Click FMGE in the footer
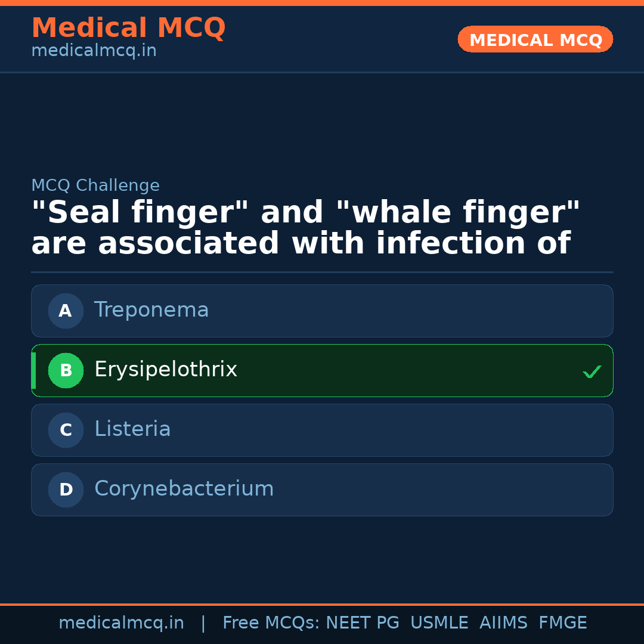Viewport: 644px width, 644px height. point(563,623)
